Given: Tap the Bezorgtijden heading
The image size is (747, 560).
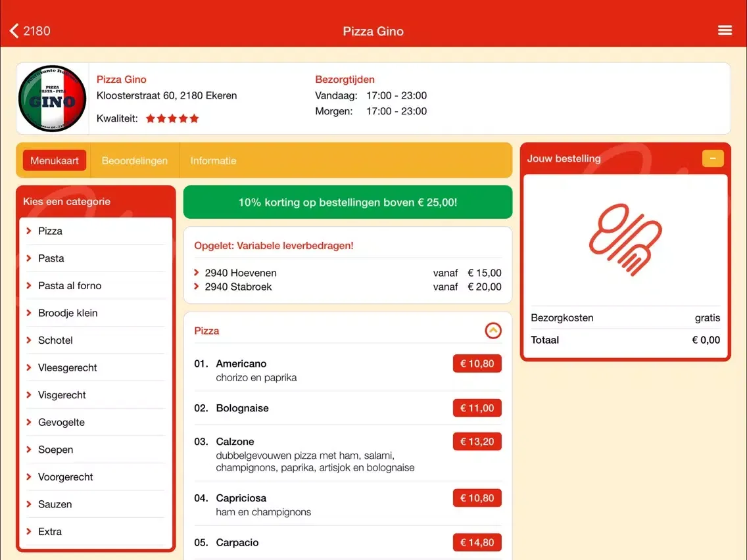Looking at the screenshot, I should point(345,80).
